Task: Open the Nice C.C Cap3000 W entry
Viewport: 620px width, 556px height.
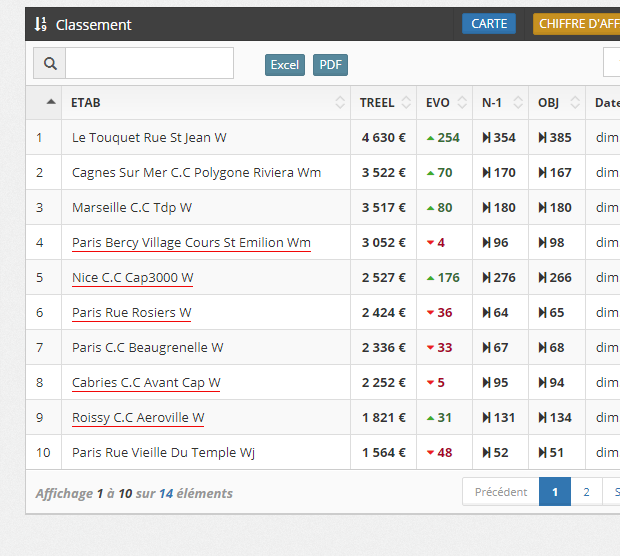Action: coord(133,278)
